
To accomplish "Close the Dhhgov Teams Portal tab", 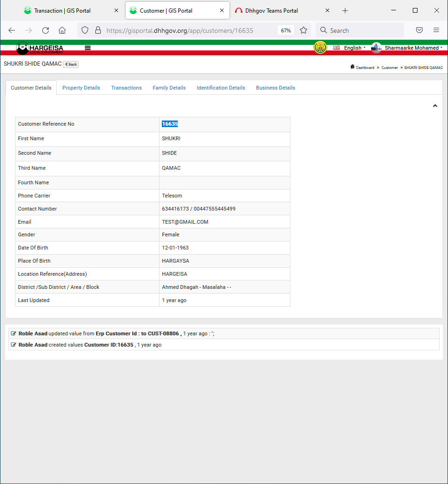I will coord(327,10).
